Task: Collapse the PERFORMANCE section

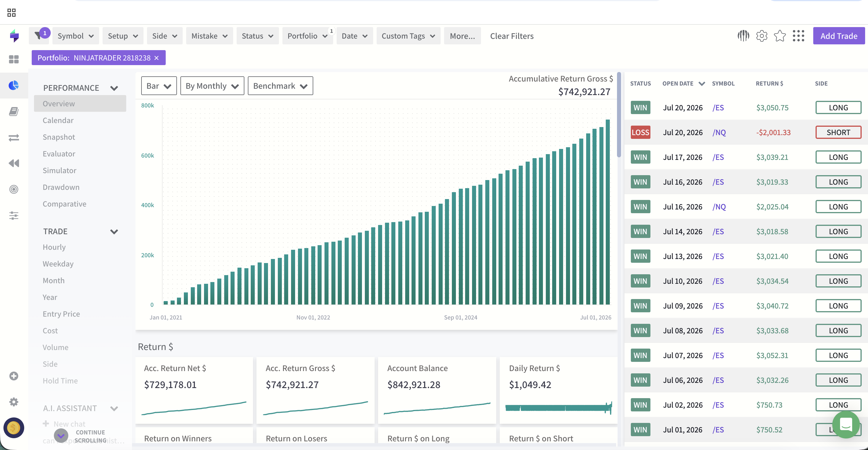Action: point(114,88)
